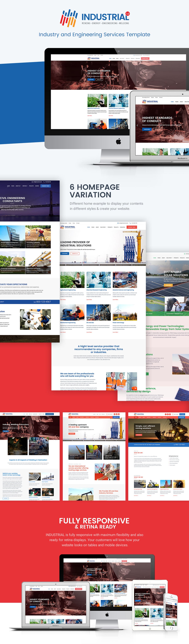Click Learn More button under Leading Provider headline
The width and height of the screenshot is (189, 644).
(65, 253)
